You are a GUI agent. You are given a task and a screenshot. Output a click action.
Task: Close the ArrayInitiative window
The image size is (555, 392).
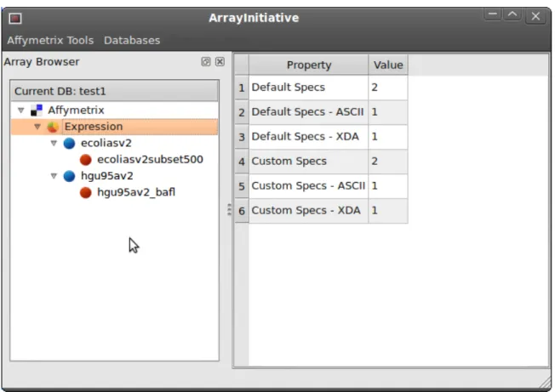click(535, 16)
